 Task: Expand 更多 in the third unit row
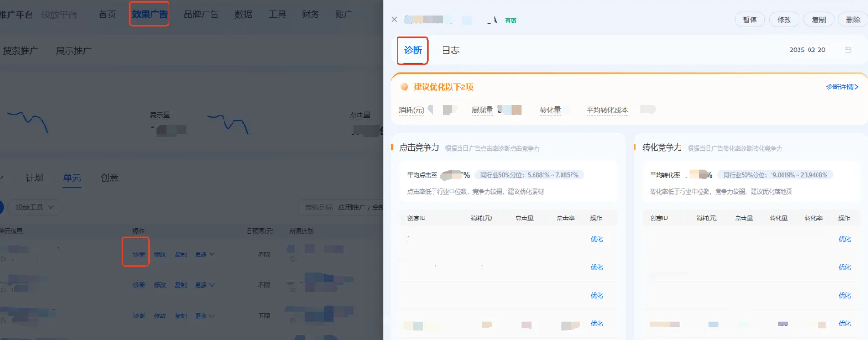[x=205, y=317]
